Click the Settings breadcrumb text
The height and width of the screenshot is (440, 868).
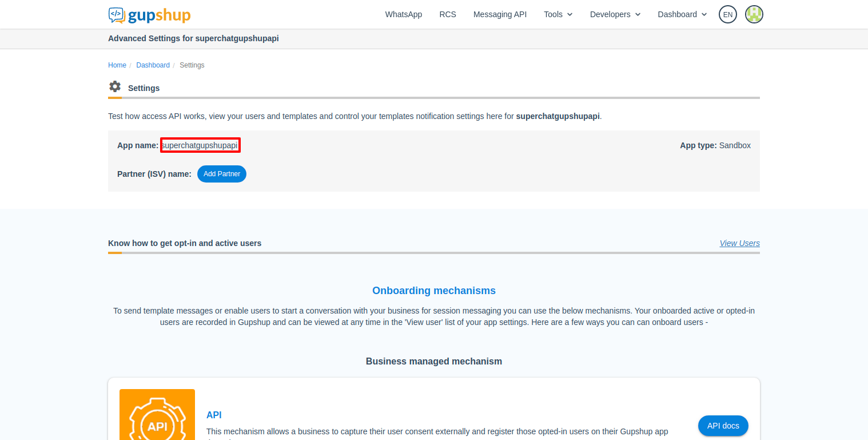pyautogui.click(x=192, y=65)
